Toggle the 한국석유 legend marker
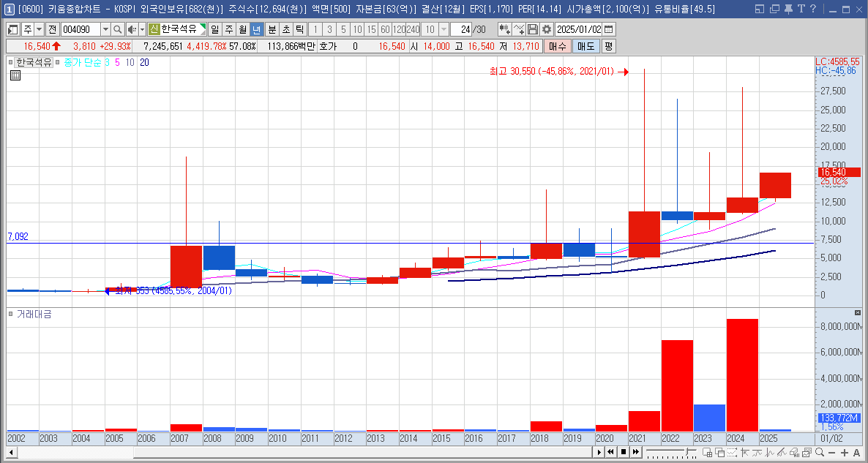The width and height of the screenshot is (868, 463). [x=11, y=62]
